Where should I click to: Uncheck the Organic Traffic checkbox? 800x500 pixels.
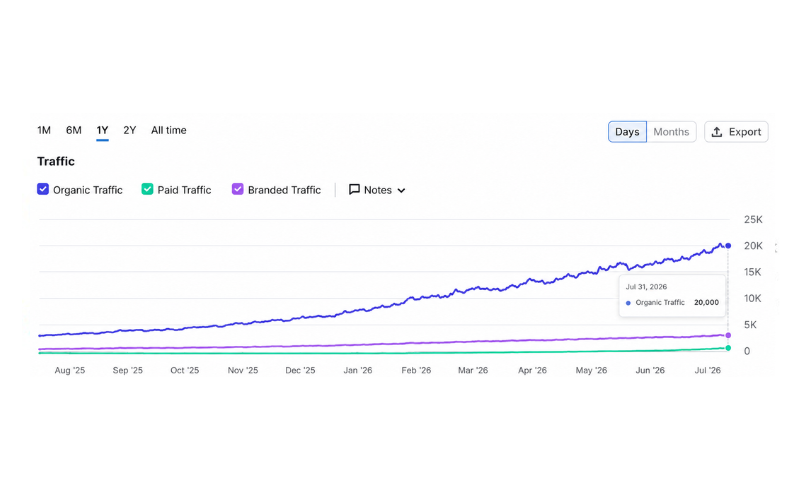[x=43, y=189]
